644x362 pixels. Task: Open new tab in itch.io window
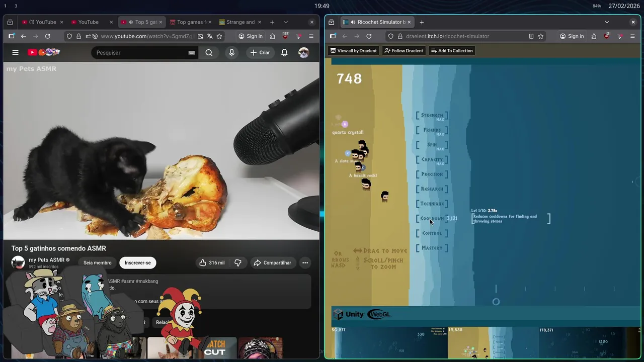click(x=422, y=22)
